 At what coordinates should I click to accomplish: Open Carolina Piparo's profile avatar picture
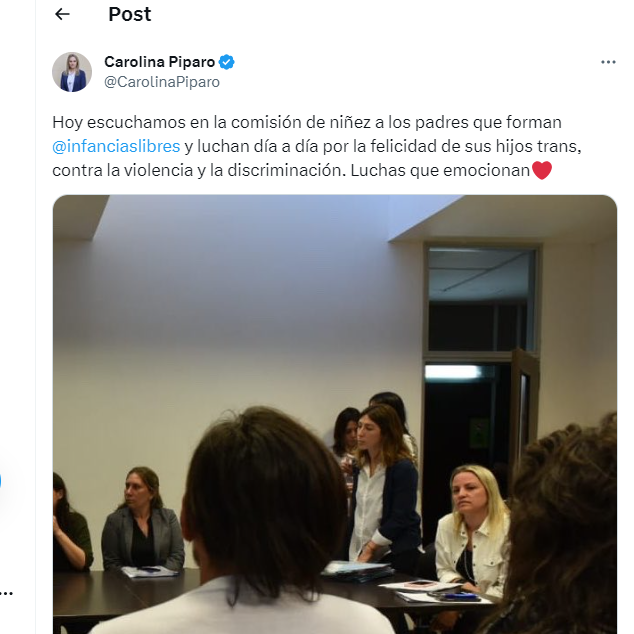click(72, 72)
